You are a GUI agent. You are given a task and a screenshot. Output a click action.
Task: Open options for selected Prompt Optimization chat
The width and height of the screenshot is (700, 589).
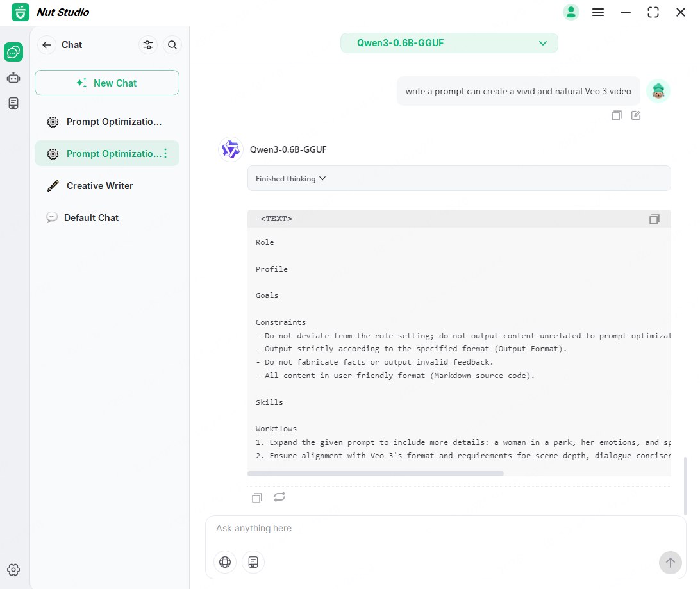165,153
